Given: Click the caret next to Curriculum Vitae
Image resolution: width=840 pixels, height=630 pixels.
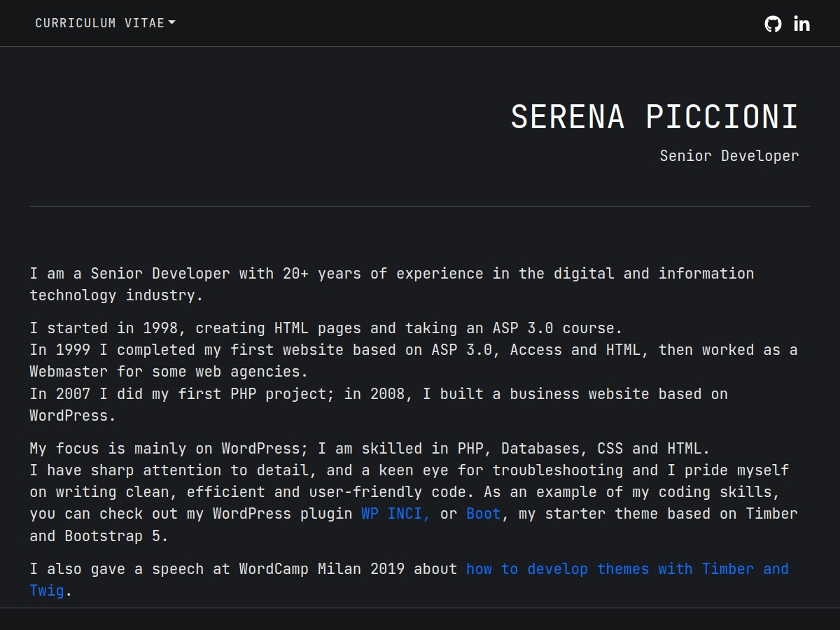Looking at the screenshot, I should pyautogui.click(x=172, y=22).
